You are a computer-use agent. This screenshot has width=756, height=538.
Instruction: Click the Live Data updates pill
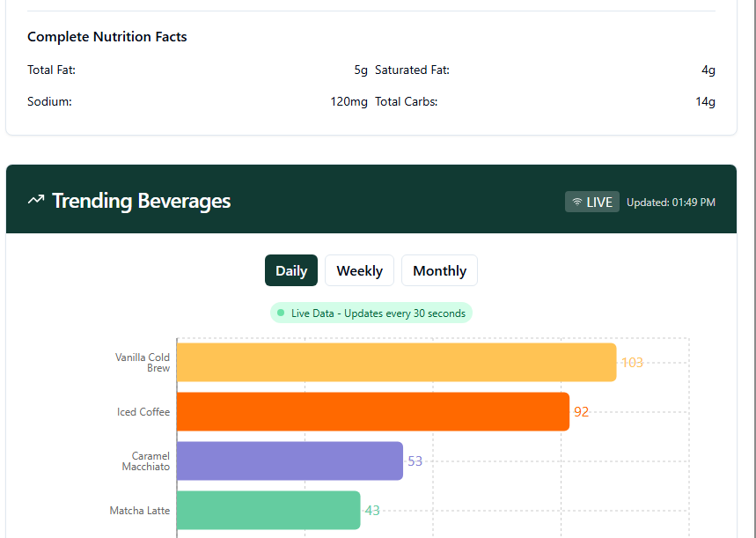[371, 313]
